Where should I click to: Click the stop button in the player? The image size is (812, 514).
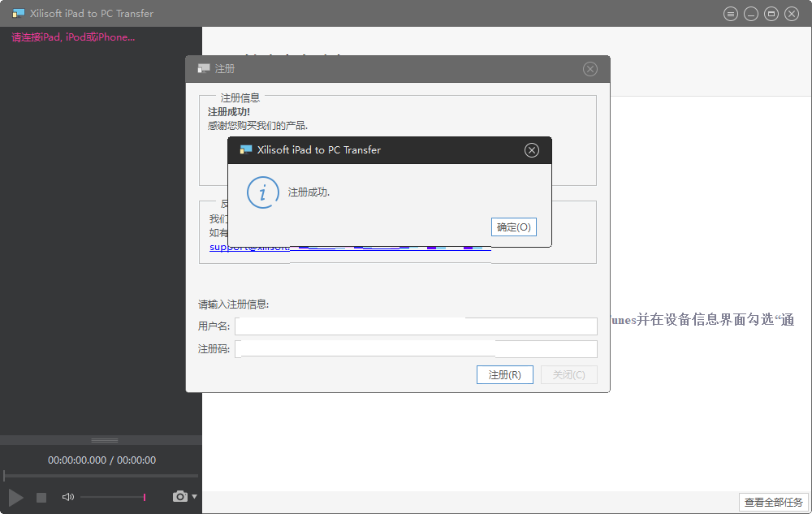point(41,498)
